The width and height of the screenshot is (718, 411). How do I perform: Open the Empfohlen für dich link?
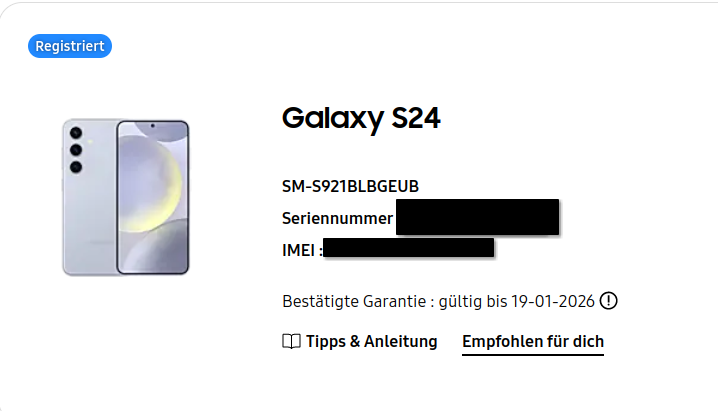click(533, 341)
